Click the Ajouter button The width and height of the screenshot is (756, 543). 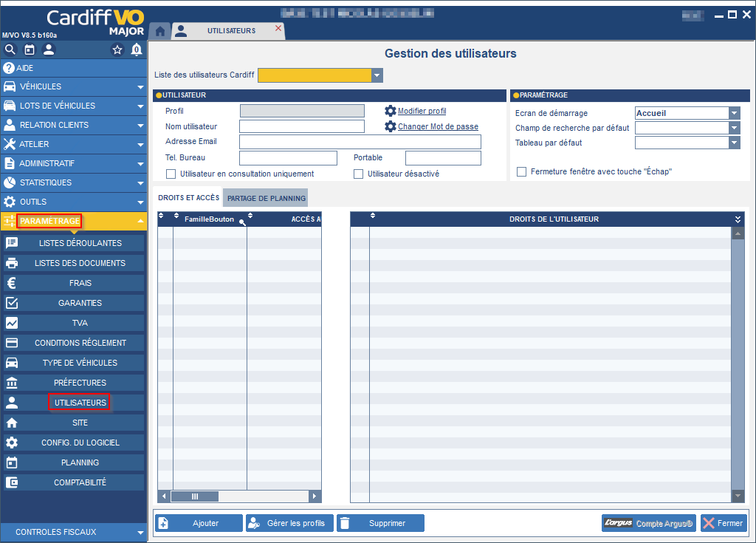pos(199,523)
